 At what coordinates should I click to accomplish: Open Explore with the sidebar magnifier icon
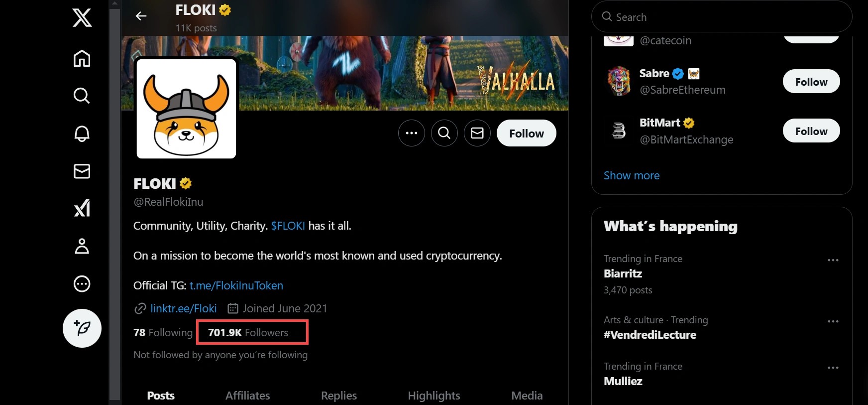point(82,95)
